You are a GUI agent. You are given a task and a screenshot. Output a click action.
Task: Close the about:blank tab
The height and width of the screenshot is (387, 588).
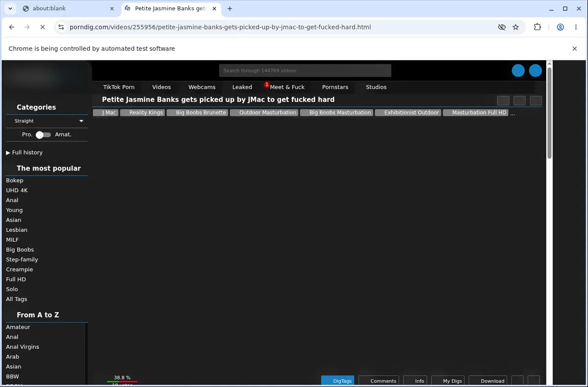112,8
